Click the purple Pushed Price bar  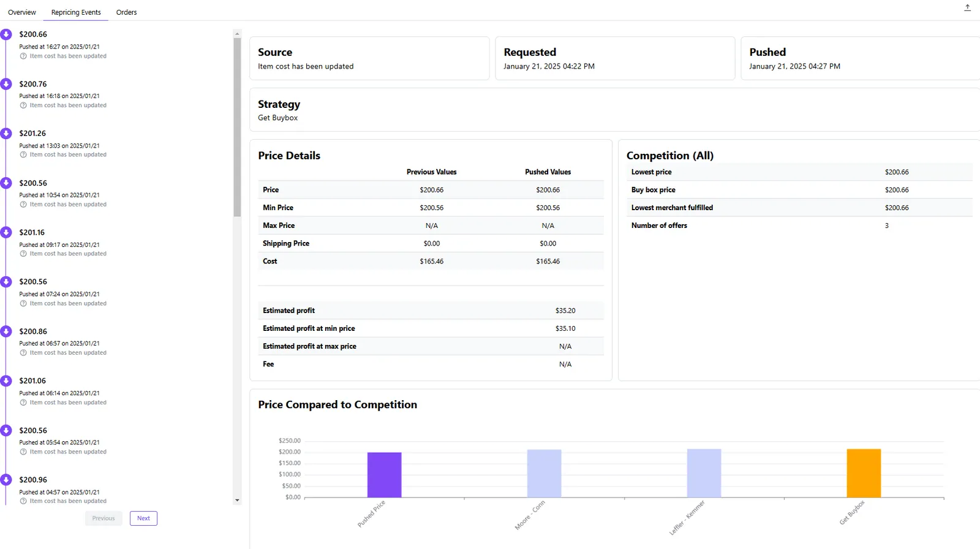click(x=384, y=475)
